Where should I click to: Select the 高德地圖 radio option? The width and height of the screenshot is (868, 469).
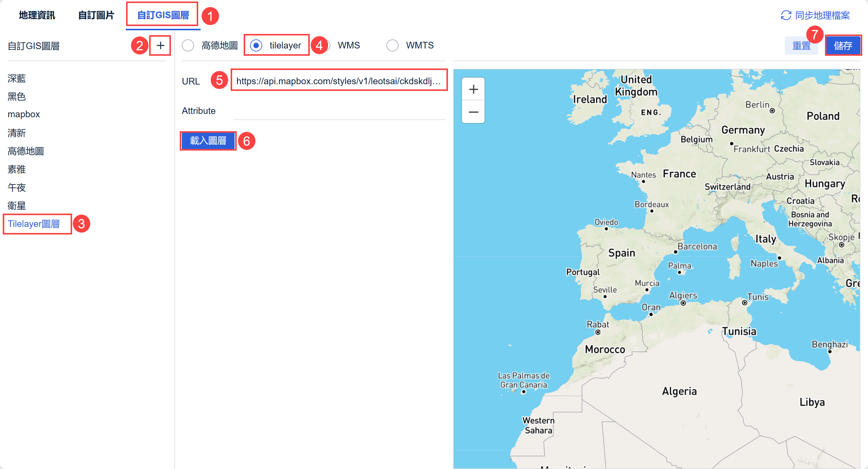click(188, 45)
